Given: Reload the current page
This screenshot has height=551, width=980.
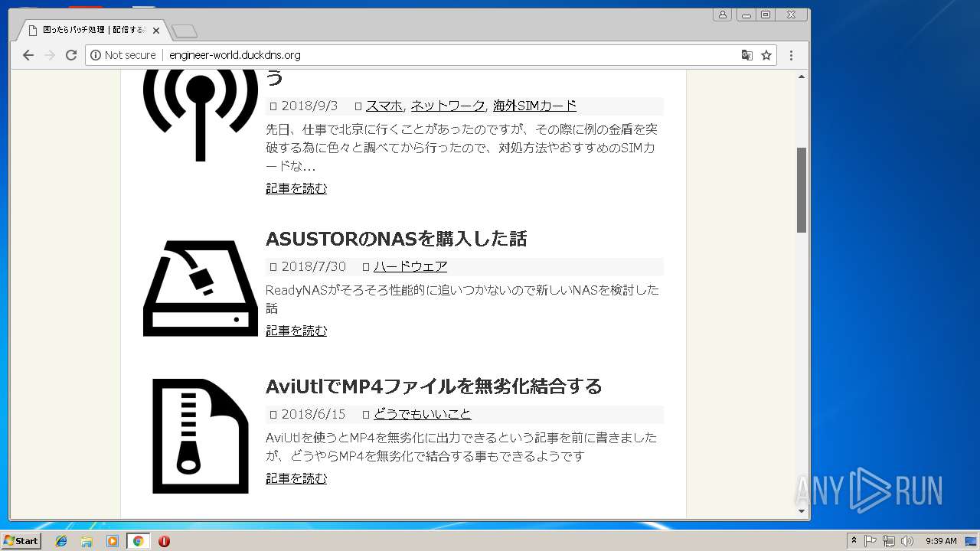Looking at the screenshot, I should (71, 55).
